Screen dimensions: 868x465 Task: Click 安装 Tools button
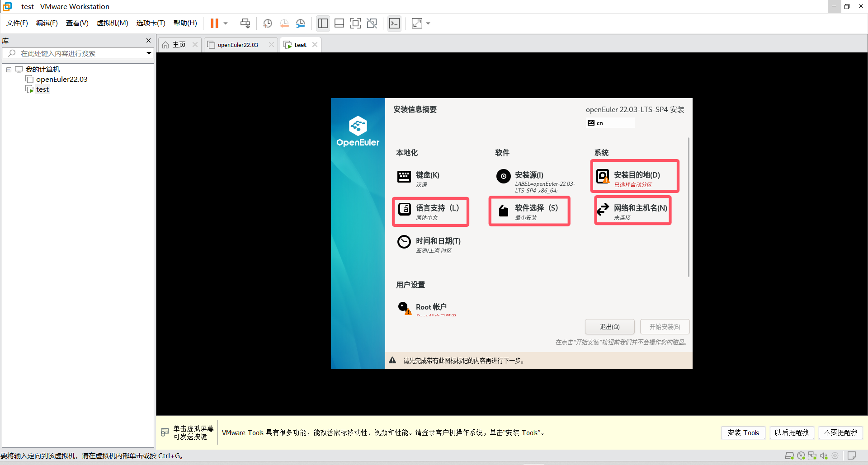[743, 432]
